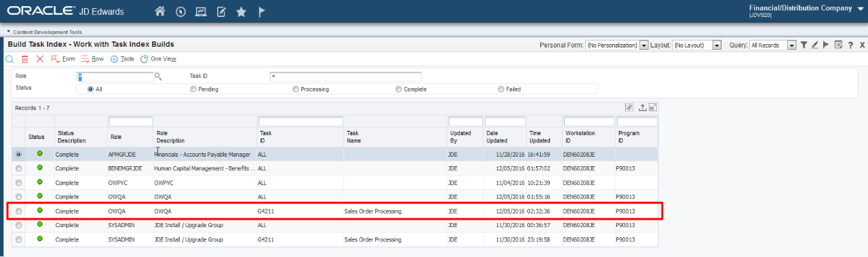Open the Tools menu
Image resolution: width=868 pixels, height=257 pixels.
(x=122, y=59)
